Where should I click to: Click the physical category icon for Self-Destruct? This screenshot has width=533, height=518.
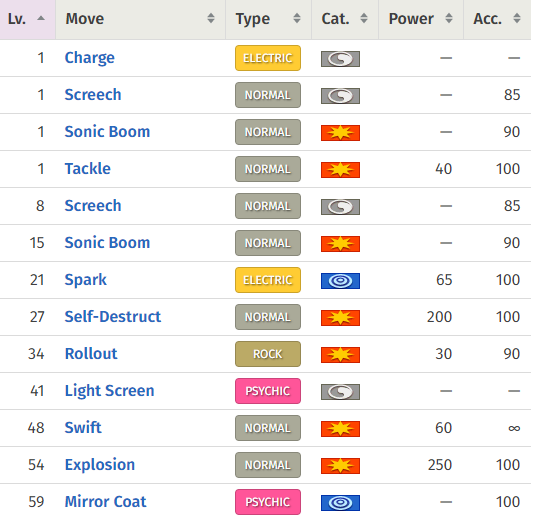tap(340, 318)
